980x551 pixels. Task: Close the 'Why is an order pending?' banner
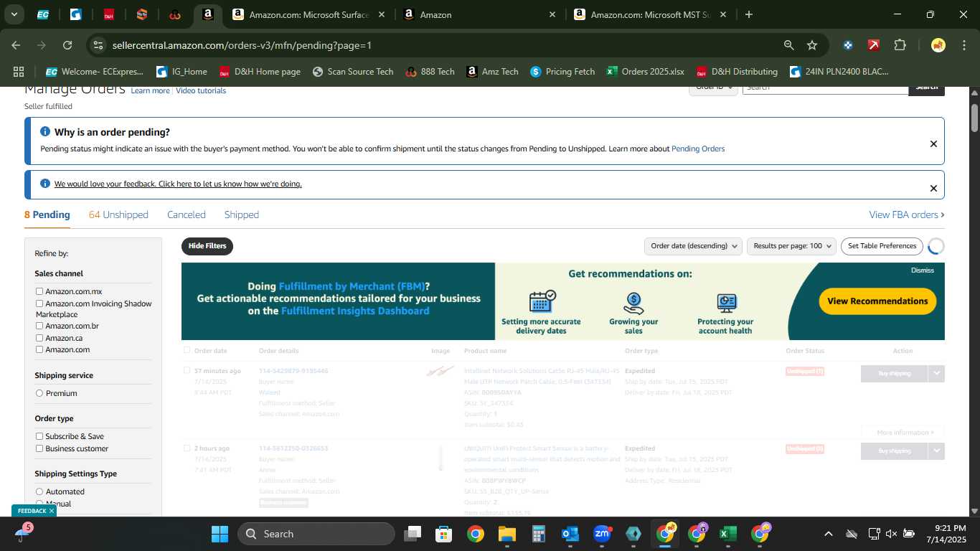[933, 143]
